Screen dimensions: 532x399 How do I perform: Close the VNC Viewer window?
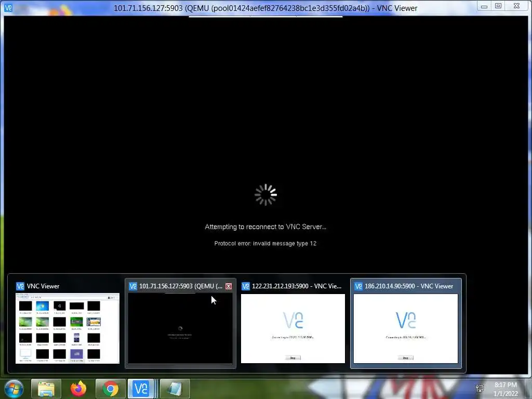click(x=516, y=6)
